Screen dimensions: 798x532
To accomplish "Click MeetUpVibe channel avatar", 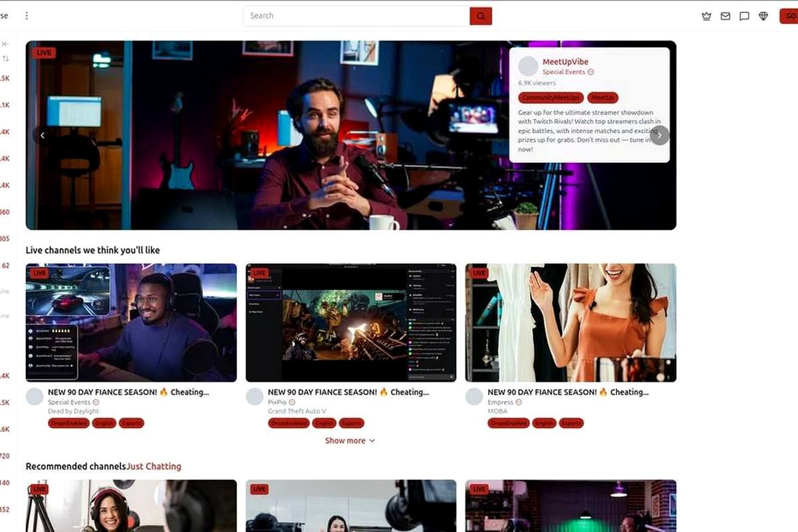I will coord(528,66).
